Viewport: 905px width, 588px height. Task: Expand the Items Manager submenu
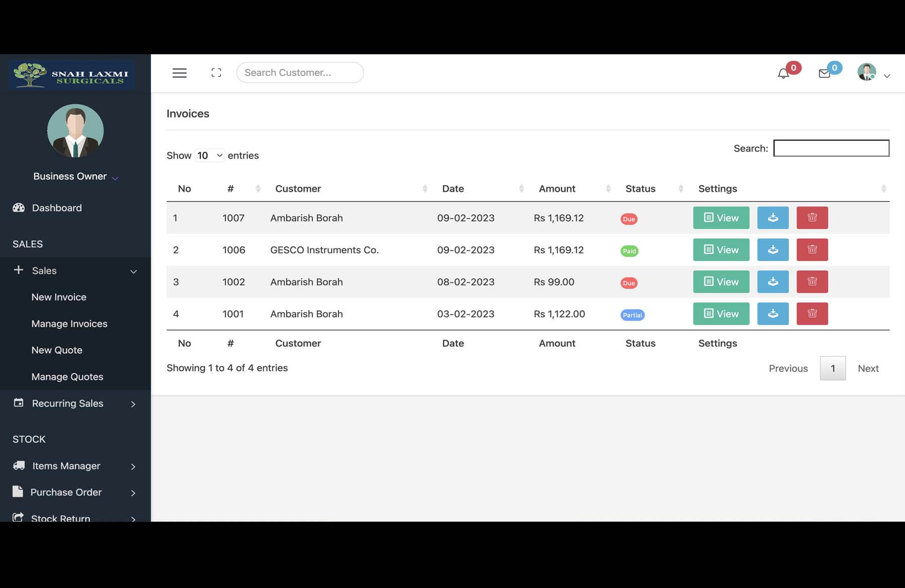click(75, 466)
